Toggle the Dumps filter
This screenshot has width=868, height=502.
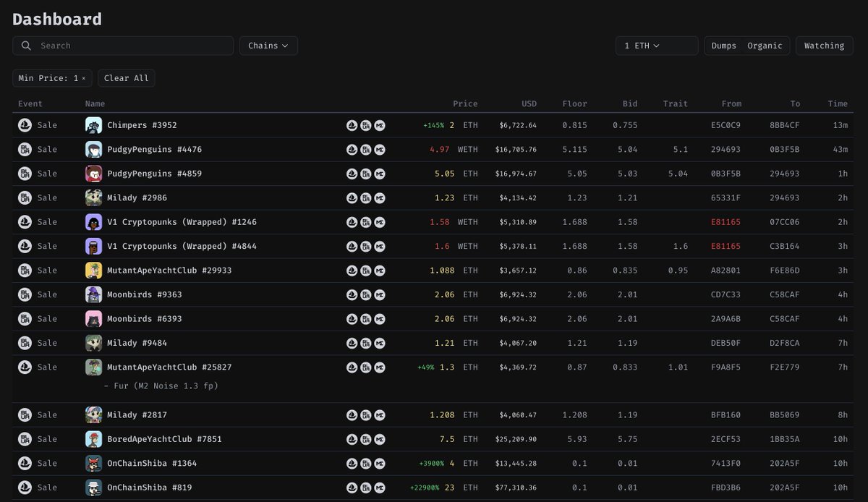point(723,45)
